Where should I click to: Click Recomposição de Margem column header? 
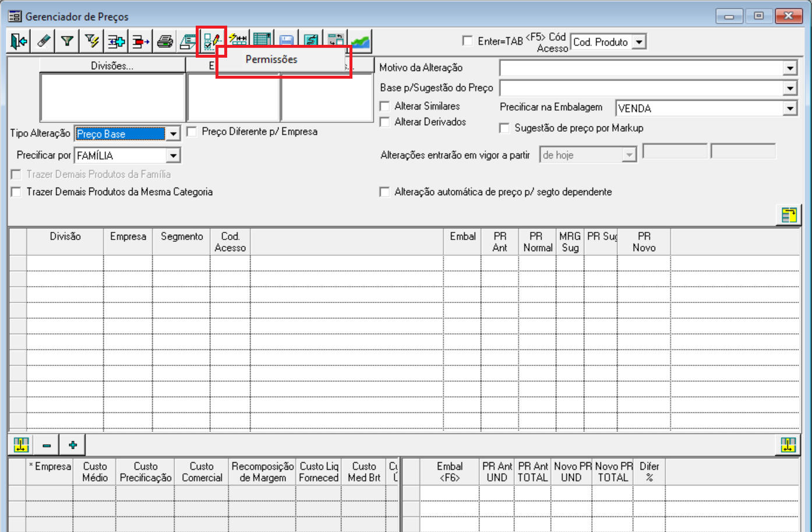[263, 472]
